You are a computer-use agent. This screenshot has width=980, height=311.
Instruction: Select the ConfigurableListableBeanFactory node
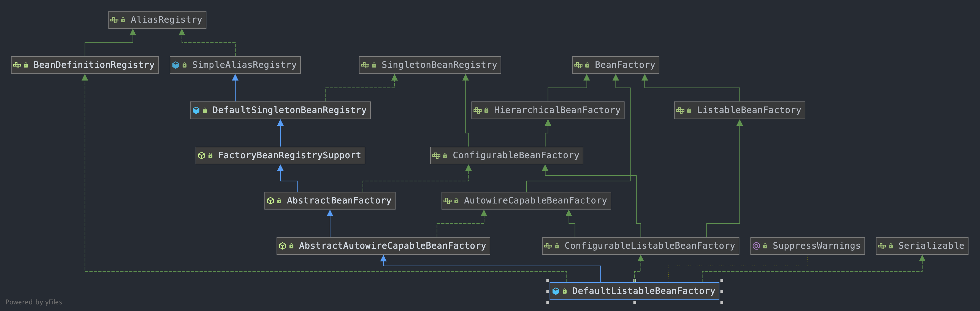tap(649, 246)
